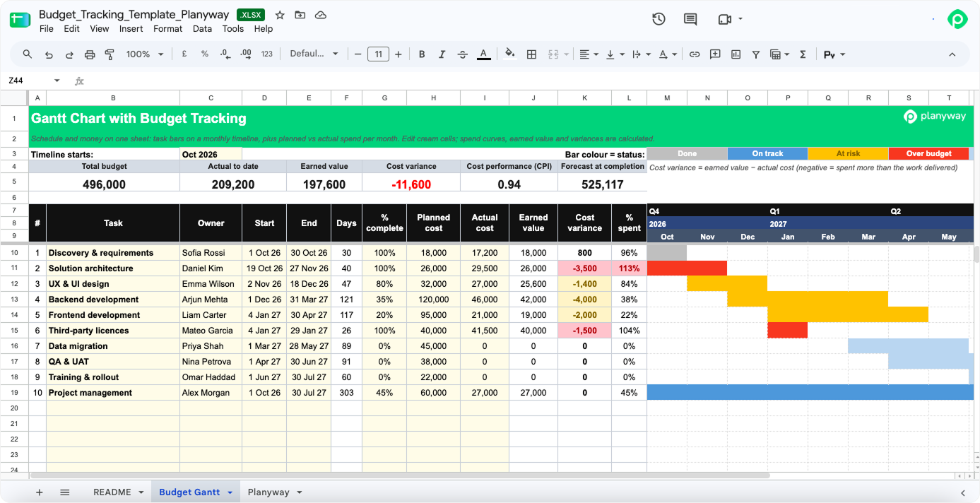The image size is (980, 503).
Task: Click the font size input box
Action: coord(378,54)
